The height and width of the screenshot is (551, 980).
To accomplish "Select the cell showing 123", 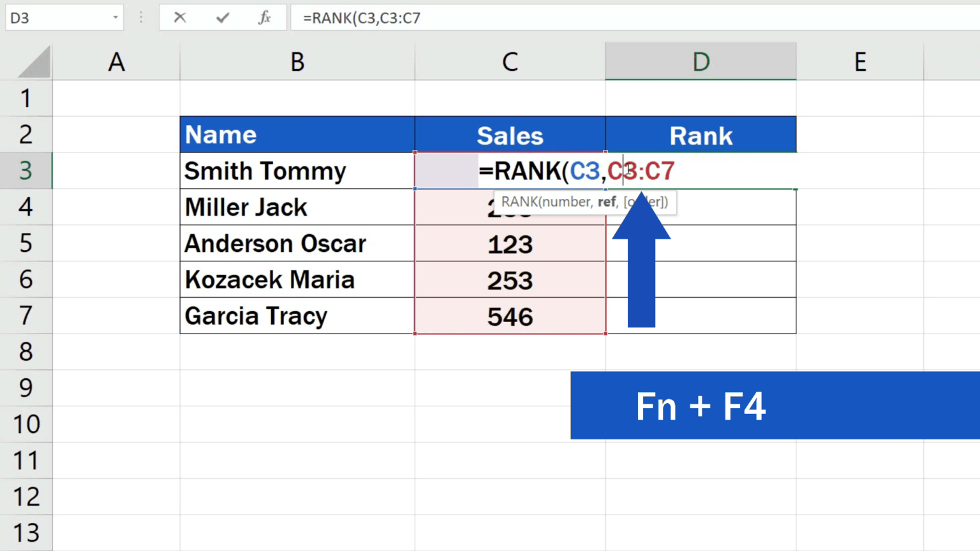I will [x=510, y=244].
